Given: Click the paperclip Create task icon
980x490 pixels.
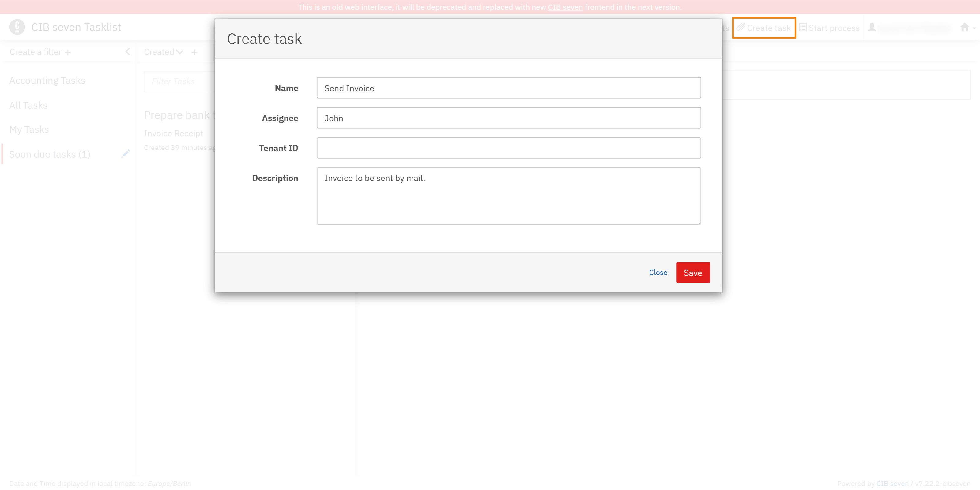Looking at the screenshot, I should [x=740, y=27].
